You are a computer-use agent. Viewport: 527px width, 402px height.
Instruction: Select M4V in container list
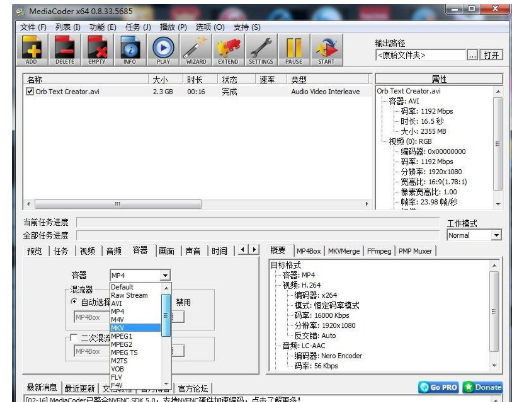[x=135, y=319]
